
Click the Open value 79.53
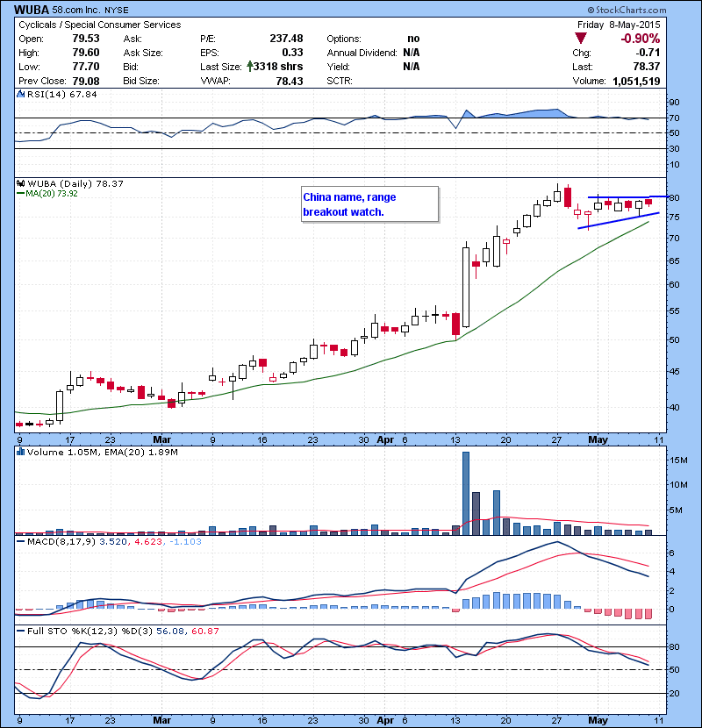(x=86, y=39)
